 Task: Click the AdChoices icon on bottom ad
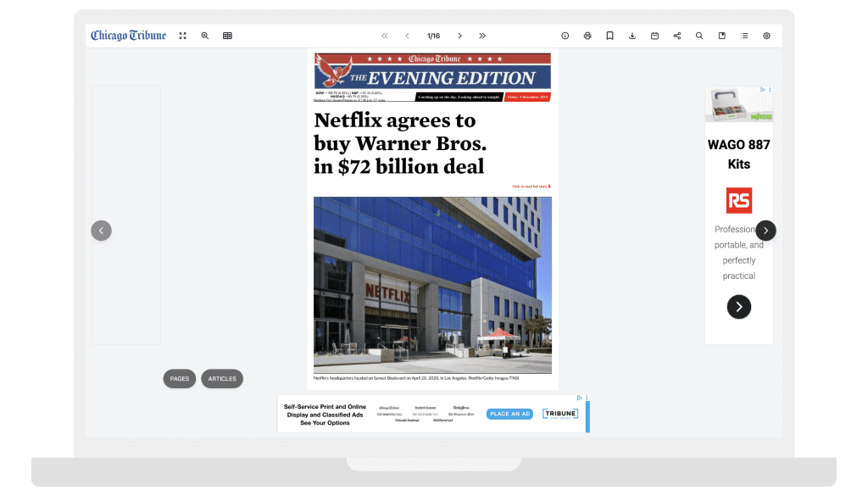[580, 398]
